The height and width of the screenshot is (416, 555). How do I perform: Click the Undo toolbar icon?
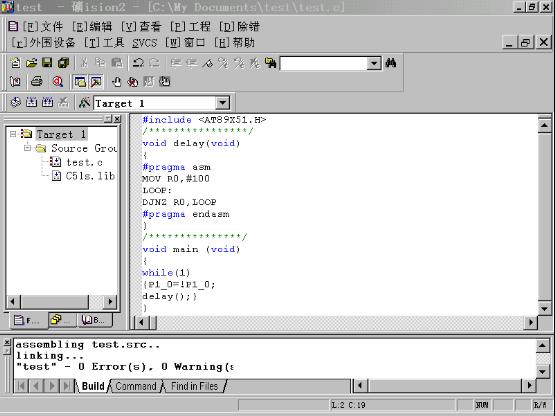pos(138,63)
